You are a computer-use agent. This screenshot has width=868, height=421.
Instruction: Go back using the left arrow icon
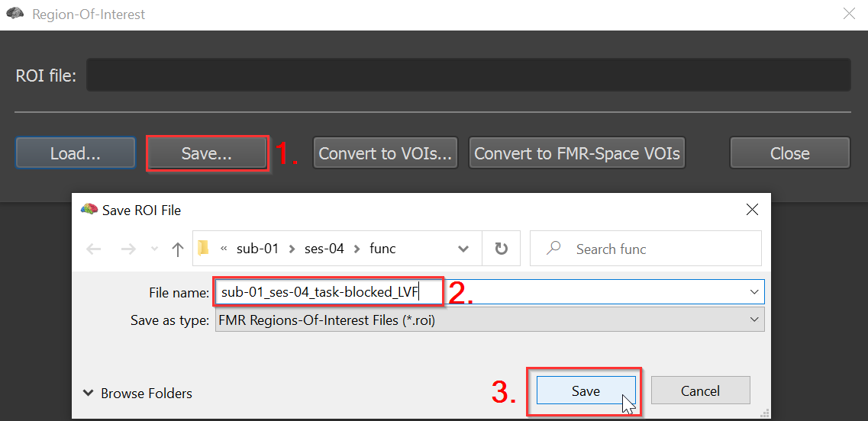pos(94,249)
